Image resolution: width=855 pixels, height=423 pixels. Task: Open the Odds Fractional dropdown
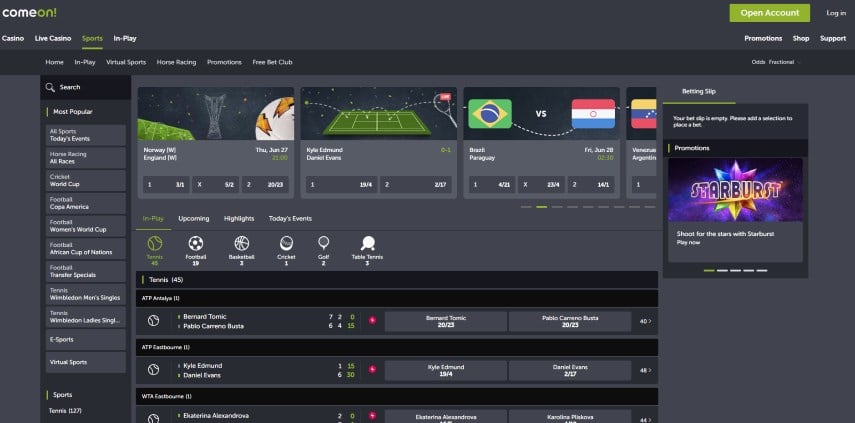click(x=776, y=62)
